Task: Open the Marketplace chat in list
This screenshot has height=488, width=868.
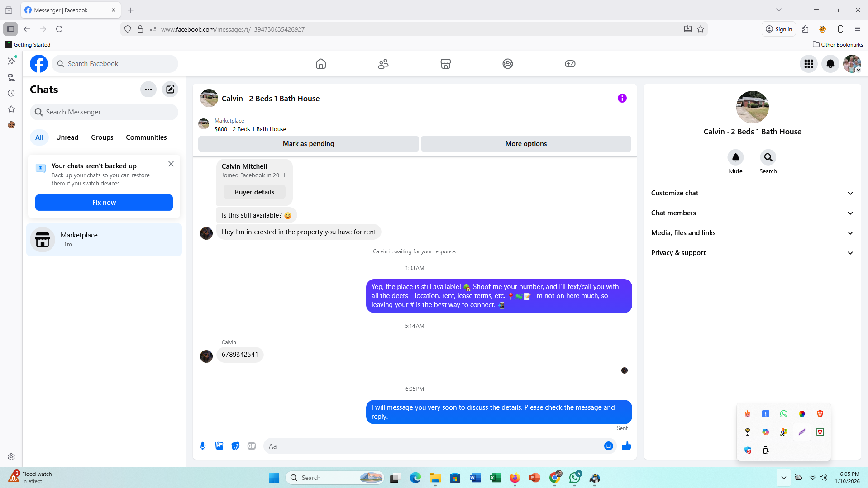Action: click(104, 240)
